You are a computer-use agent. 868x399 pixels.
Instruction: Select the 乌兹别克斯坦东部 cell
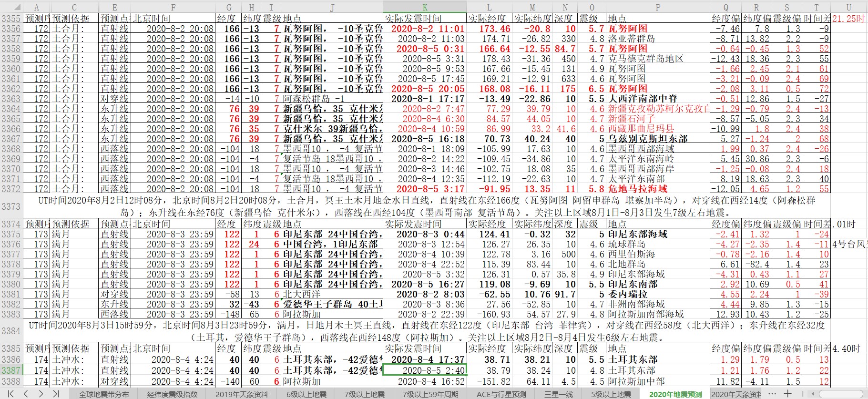(x=658, y=139)
